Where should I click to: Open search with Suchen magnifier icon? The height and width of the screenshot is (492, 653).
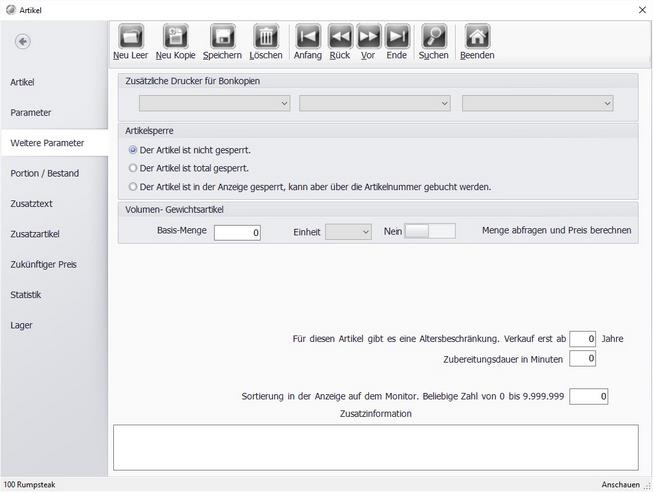[434, 37]
